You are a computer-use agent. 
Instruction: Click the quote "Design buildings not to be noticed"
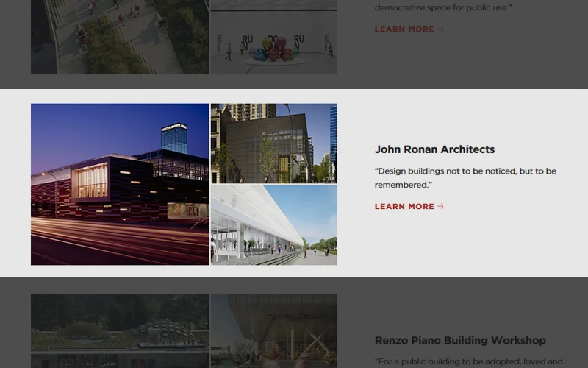[x=465, y=178]
